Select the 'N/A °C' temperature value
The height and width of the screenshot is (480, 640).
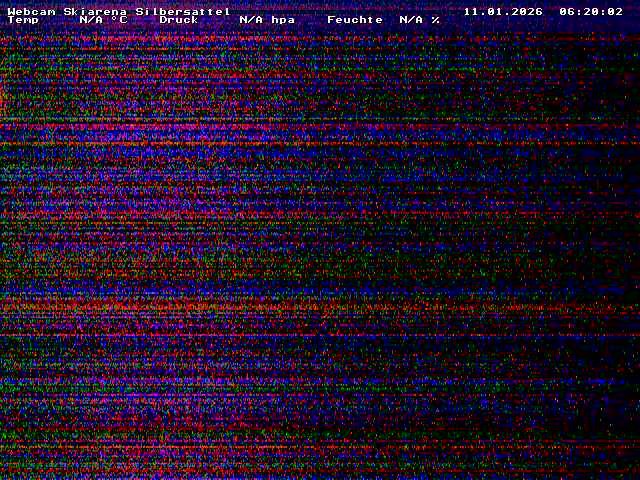(104, 20)
